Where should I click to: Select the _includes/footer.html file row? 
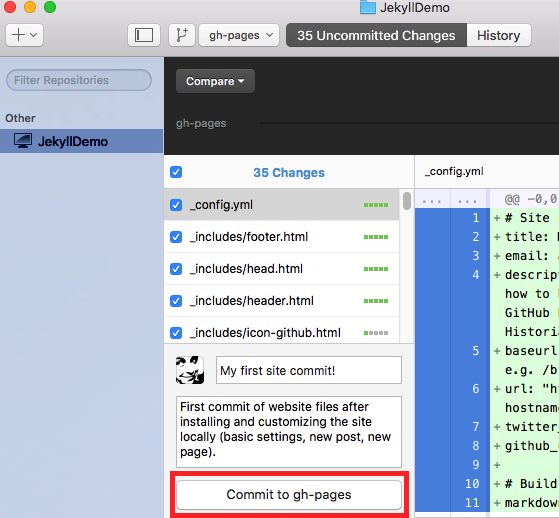click(282, 237)
